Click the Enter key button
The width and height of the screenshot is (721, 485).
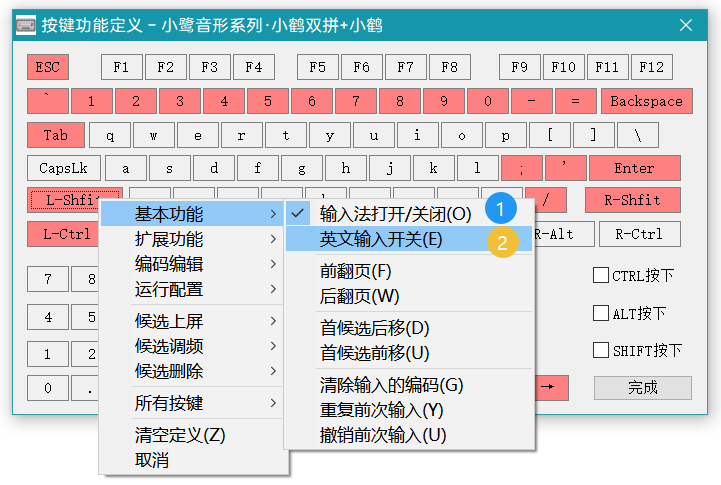(634, 168)
